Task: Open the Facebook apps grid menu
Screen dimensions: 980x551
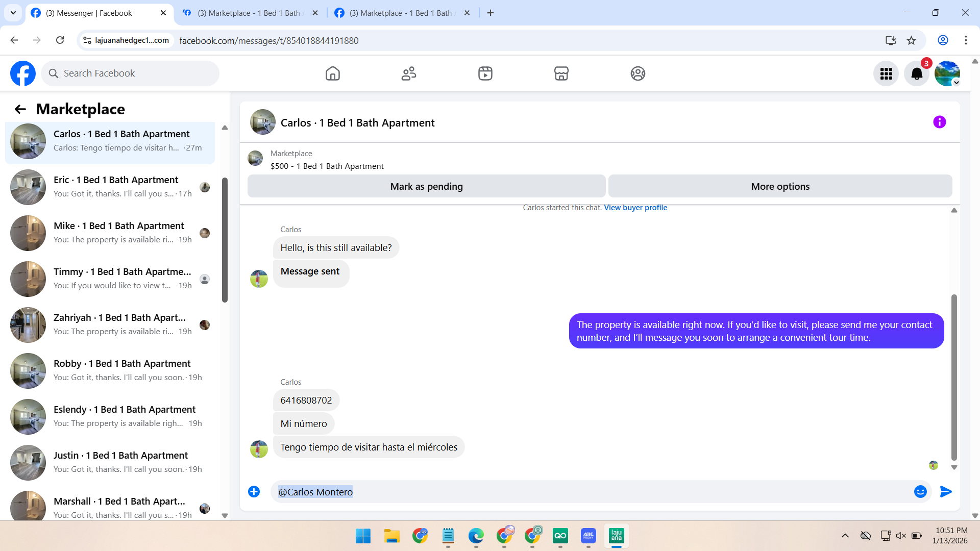Action: coord(886,74)
